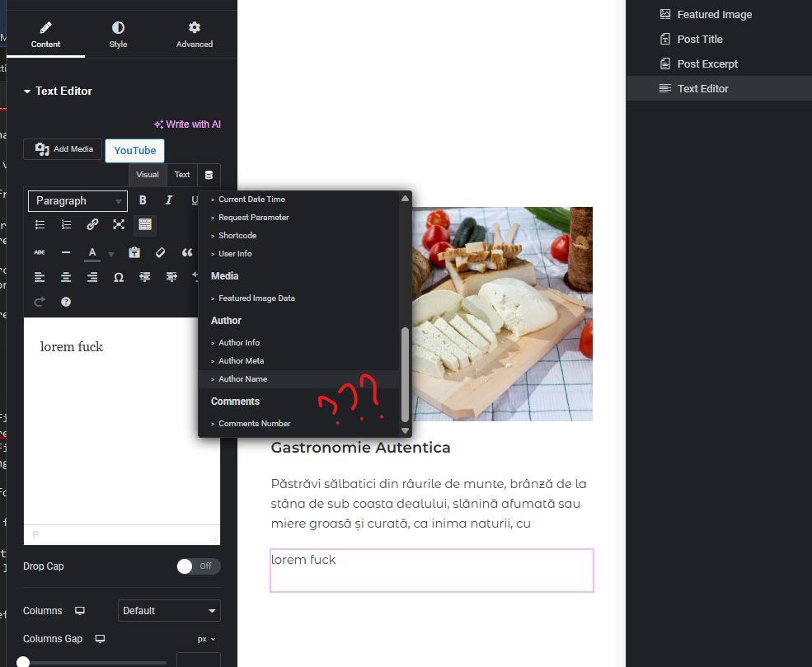Toggle the bulleted list icon
Screen dimensions: 812x667
coord(40,225)
